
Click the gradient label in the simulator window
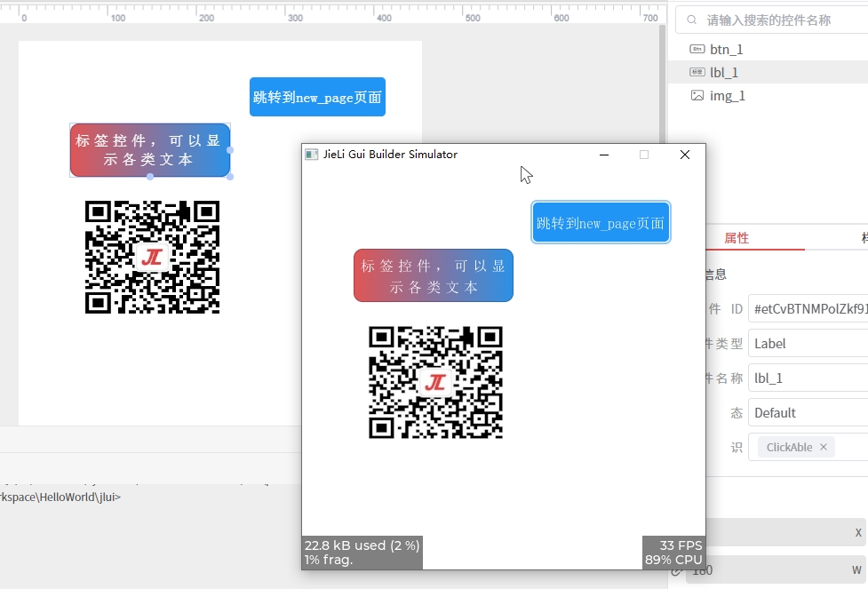click(x=434, y=275)
